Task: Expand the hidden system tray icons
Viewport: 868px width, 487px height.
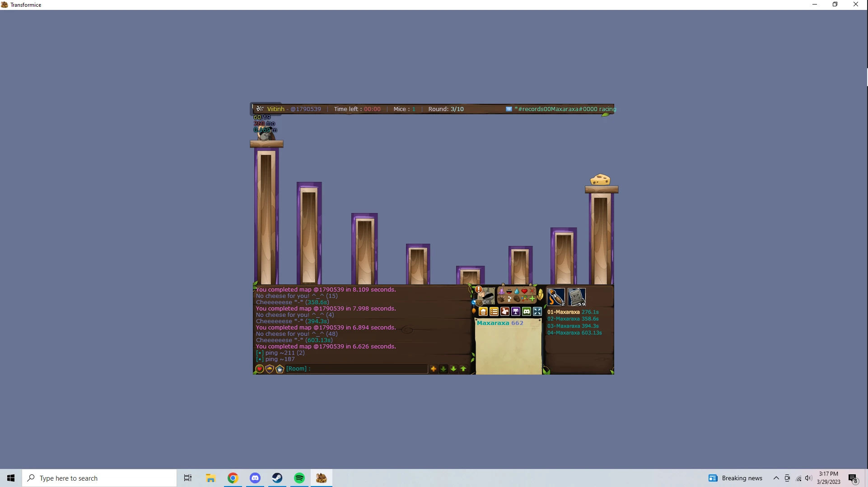Action: pos(776,478)
